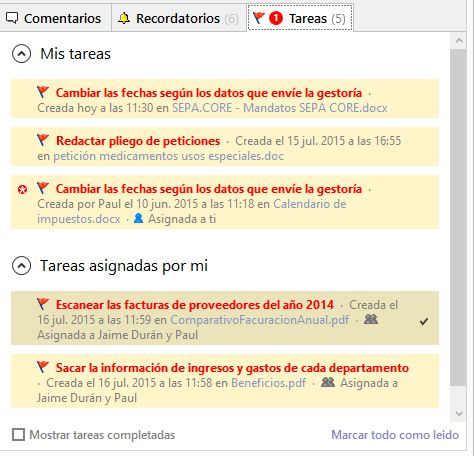Enable Mostrar tareas completadas checkbox
474x456 pixels.
tap(18, 435)
